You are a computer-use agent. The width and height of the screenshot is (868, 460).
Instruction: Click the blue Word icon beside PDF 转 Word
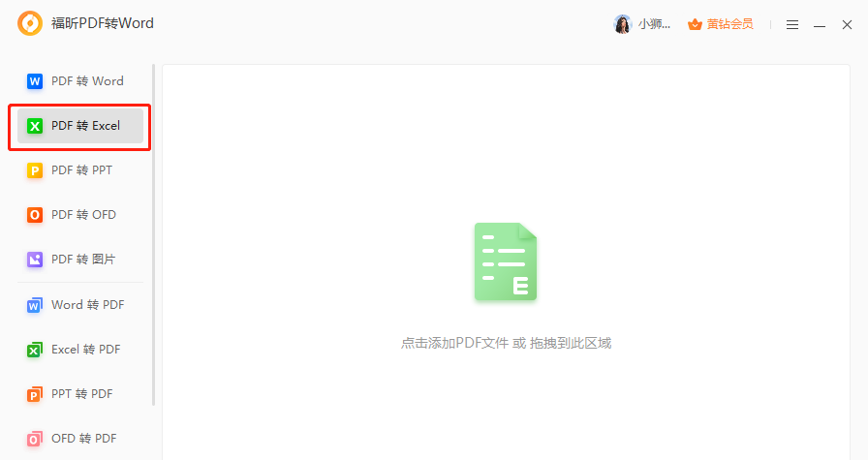(x=34, y=81)
